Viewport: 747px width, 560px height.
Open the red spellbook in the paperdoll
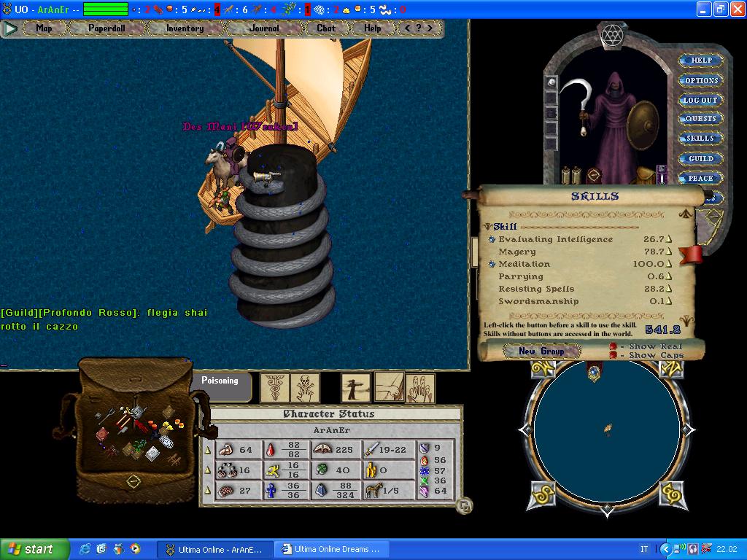[x=594, y=176]
